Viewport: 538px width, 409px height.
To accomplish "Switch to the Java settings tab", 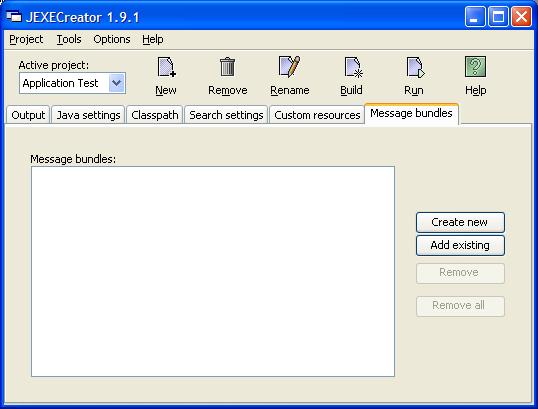I will coord(88,115).
